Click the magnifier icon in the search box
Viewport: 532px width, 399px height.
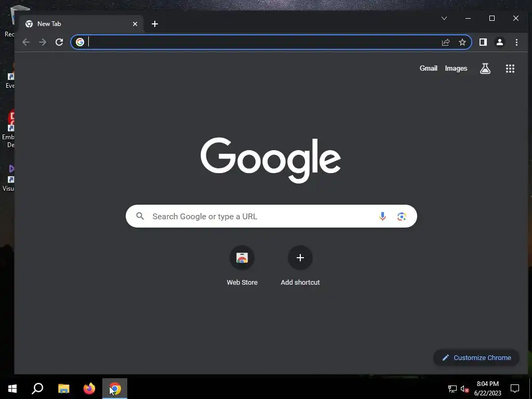point(140,216)
